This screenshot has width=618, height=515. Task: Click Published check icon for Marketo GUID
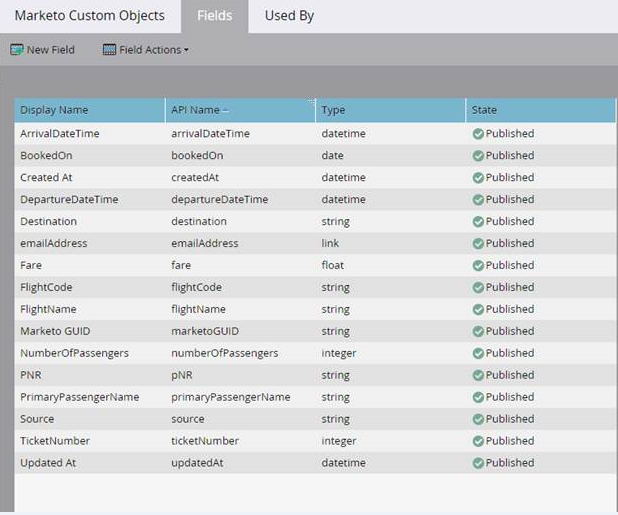point(478,331)
